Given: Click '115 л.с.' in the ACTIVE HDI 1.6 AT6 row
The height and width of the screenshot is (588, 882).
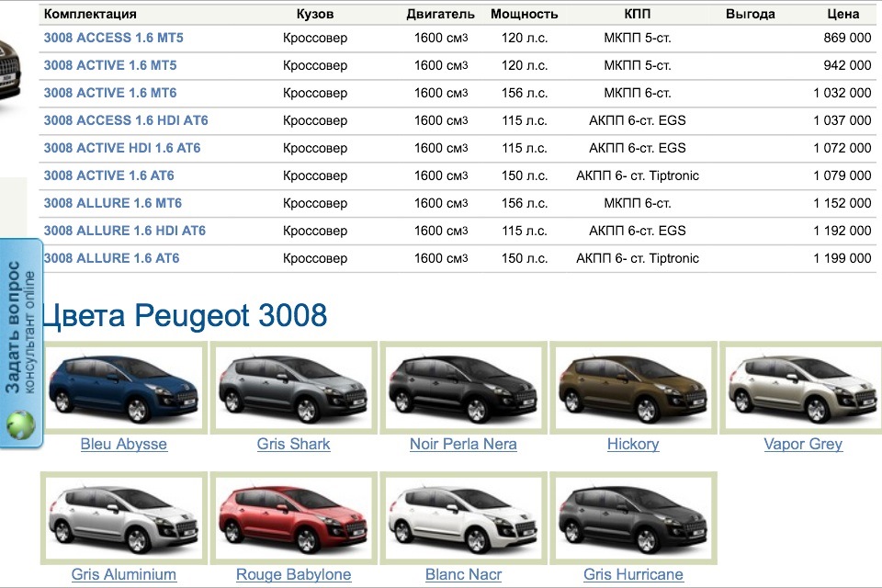Looking at the screenshot, I should (525, 148).
